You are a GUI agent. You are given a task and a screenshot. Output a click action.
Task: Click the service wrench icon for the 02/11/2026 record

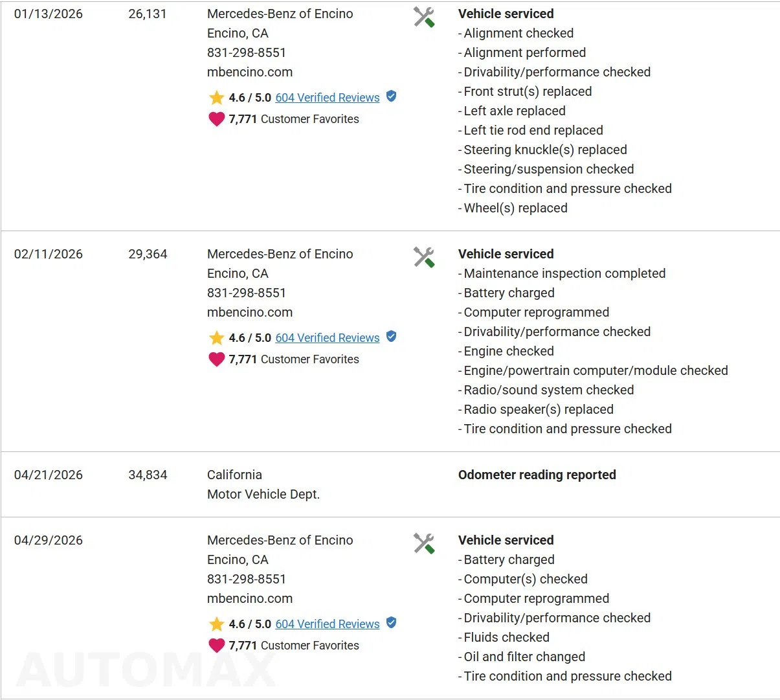click(424, 257)
